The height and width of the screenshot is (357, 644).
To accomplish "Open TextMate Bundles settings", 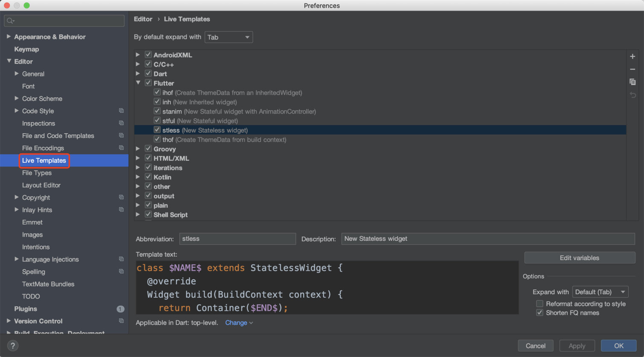I will tap(48, 284).
